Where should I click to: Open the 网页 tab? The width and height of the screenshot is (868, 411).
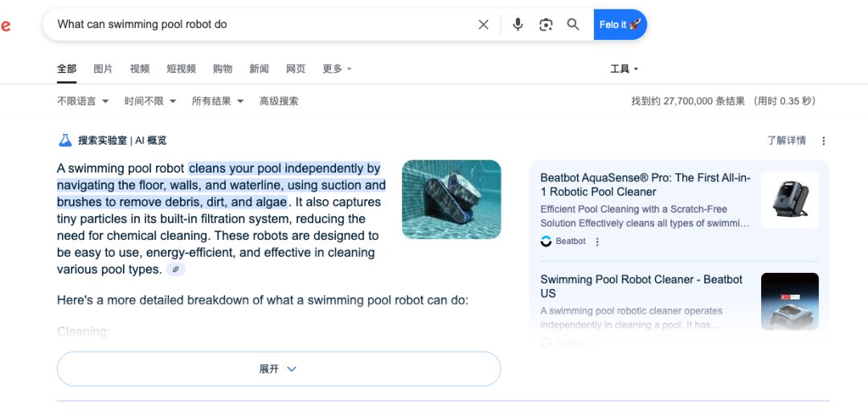pyautogui.click(x=296, y=68)
